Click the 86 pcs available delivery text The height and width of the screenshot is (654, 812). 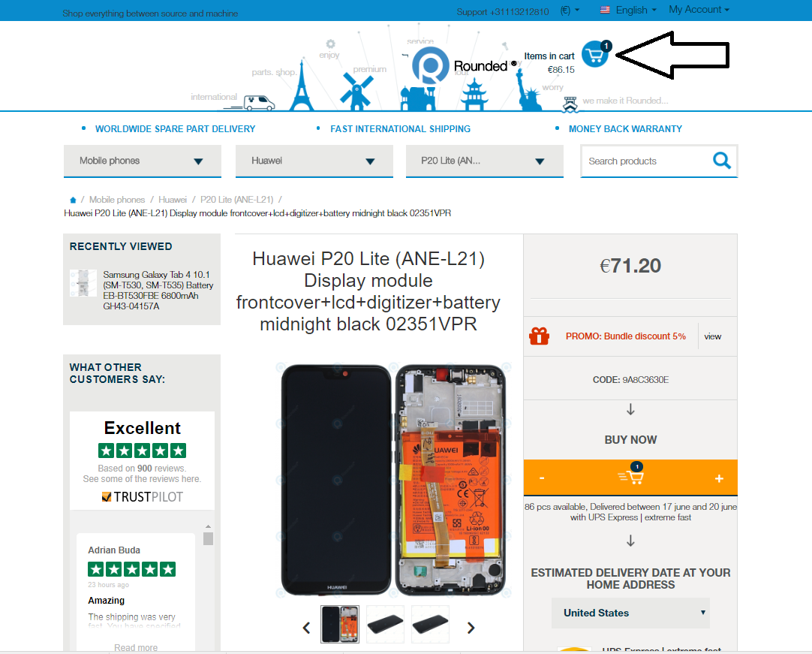click(x=630, y=512)
